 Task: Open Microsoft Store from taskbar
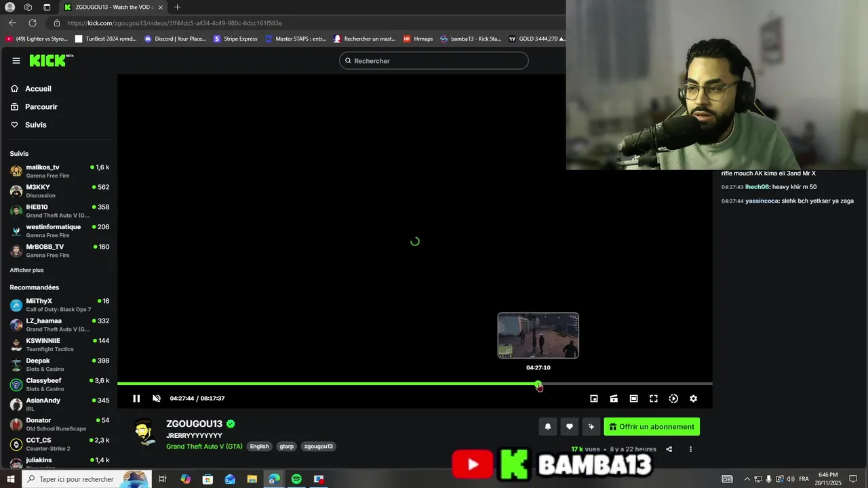point(208,479)
